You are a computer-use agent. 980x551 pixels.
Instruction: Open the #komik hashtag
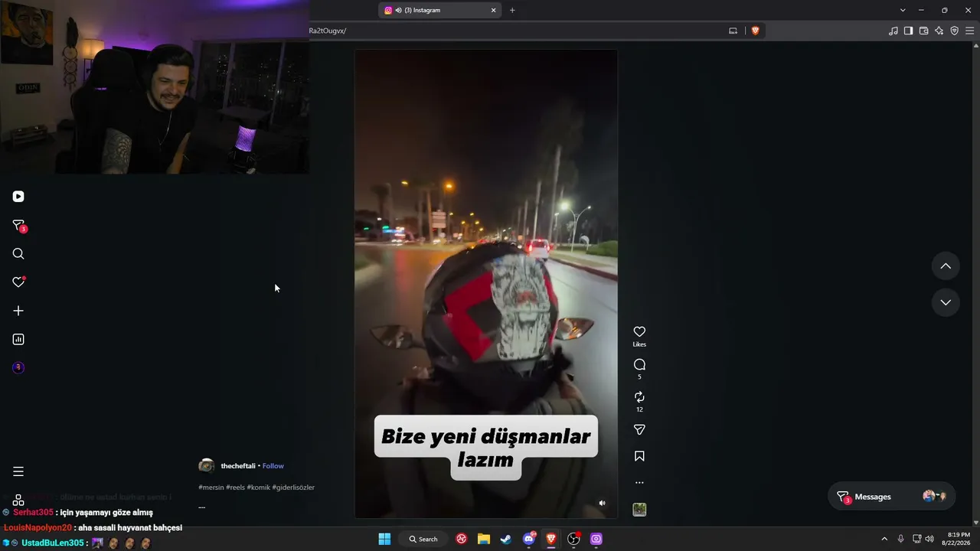[258, 487]
